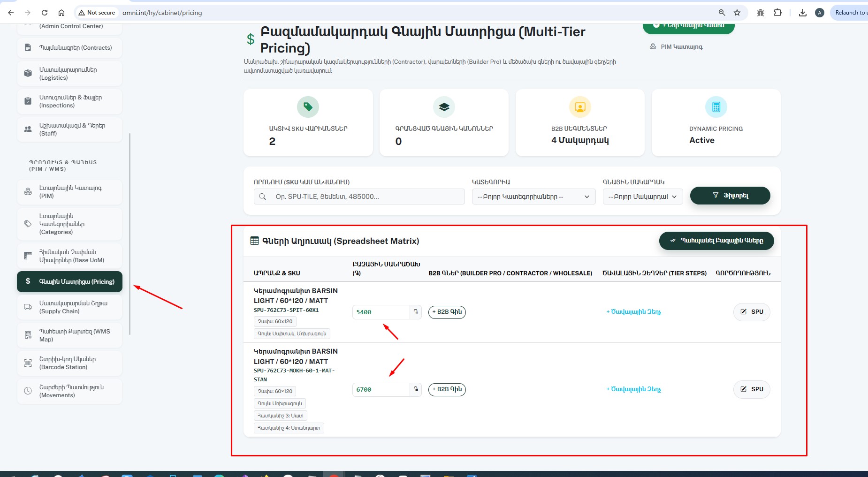Open the PIM catalog cubes icon in sidebar

point(28,192)
